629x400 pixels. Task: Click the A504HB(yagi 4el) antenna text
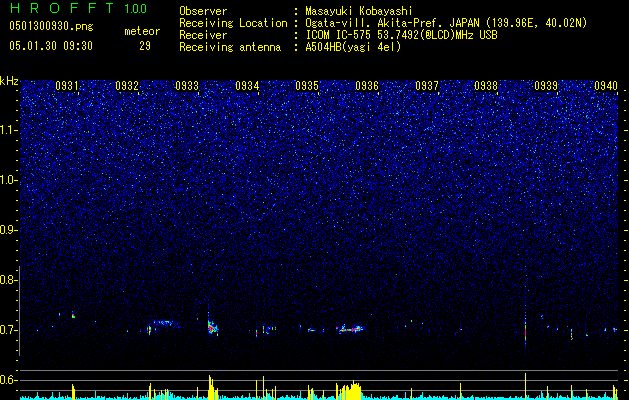tap(353, 47)
